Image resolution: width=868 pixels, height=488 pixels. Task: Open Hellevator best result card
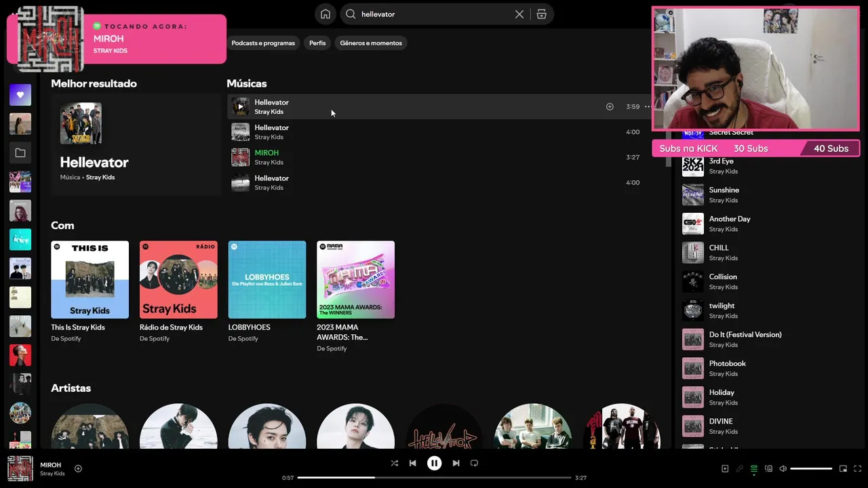[x=136, y=145]
